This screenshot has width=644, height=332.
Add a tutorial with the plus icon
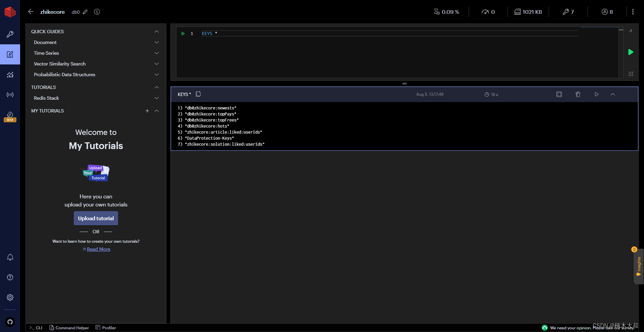(147, 111)
